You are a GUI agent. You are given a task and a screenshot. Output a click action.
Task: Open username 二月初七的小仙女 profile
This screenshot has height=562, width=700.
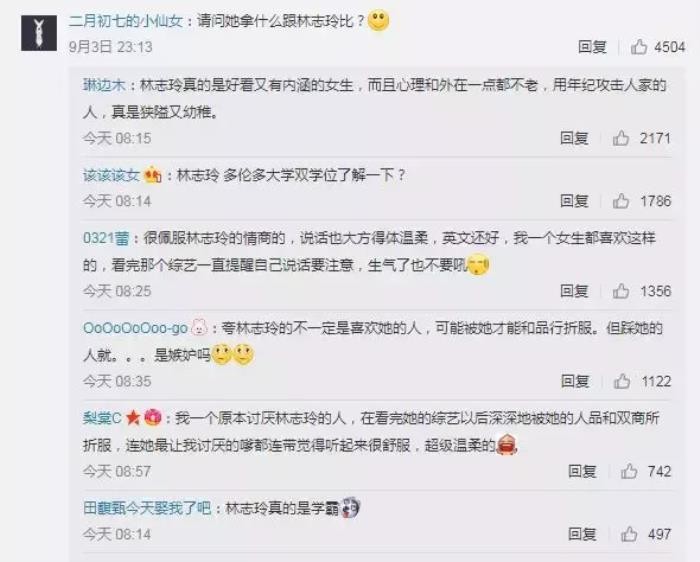click(x=126, y=21)
